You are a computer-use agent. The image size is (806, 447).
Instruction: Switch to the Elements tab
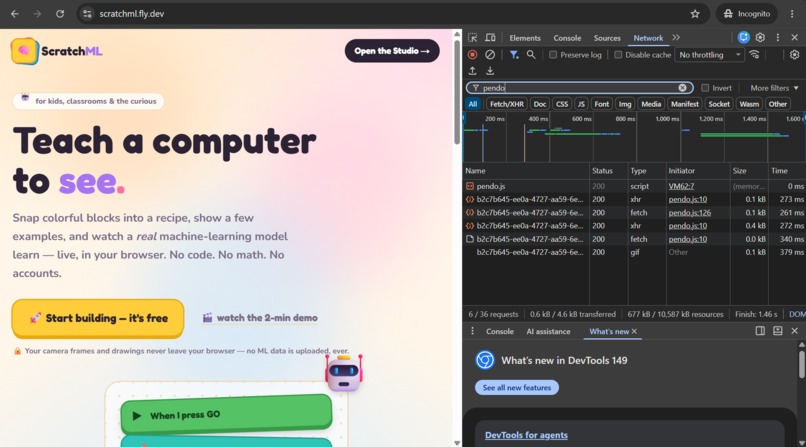coord(525,38)
